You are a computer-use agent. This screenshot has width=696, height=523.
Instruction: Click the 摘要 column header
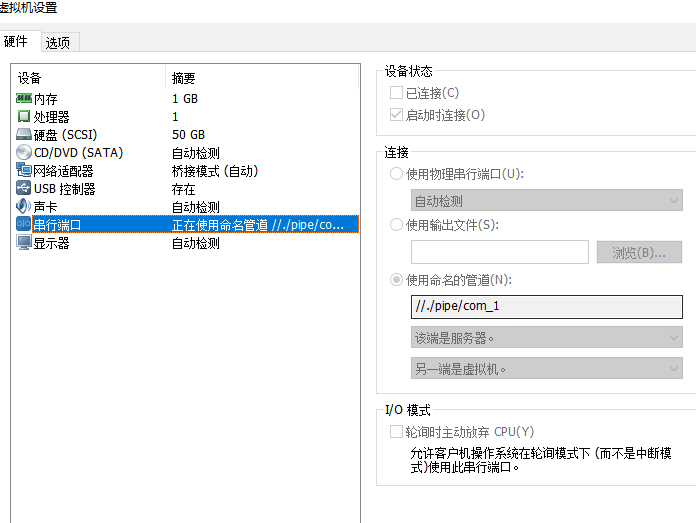[x=184, y=78]
